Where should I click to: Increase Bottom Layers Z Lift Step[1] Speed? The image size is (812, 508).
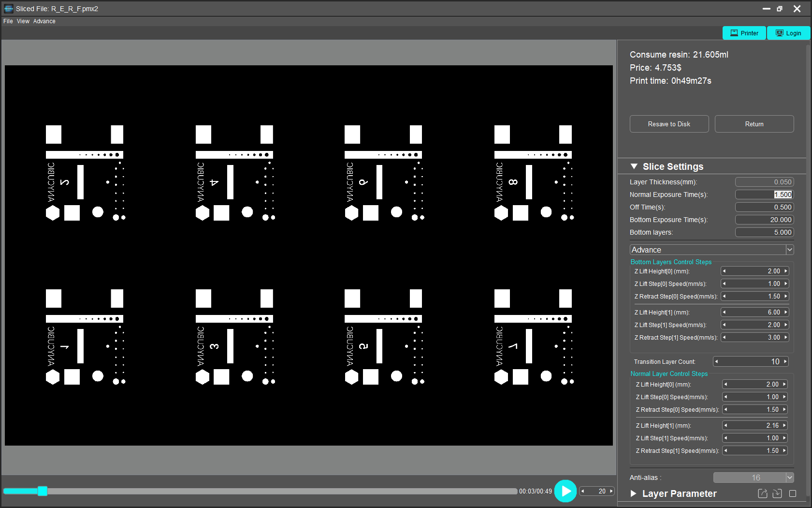coord(786,325)
